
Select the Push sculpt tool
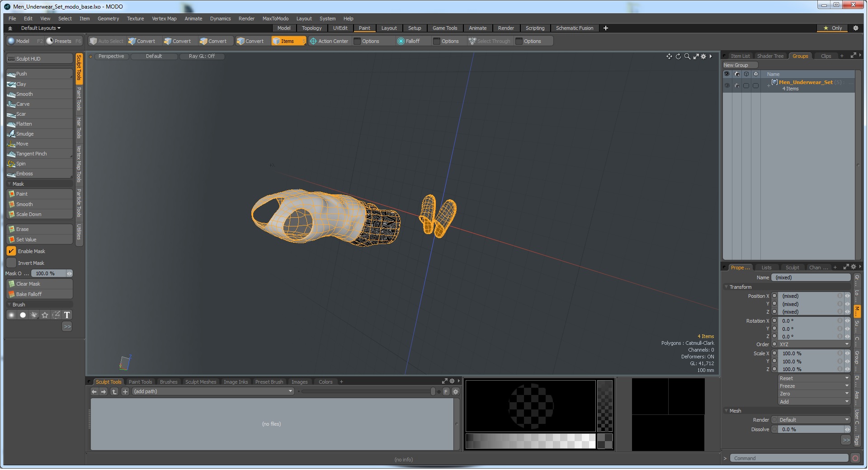(39, 74)
